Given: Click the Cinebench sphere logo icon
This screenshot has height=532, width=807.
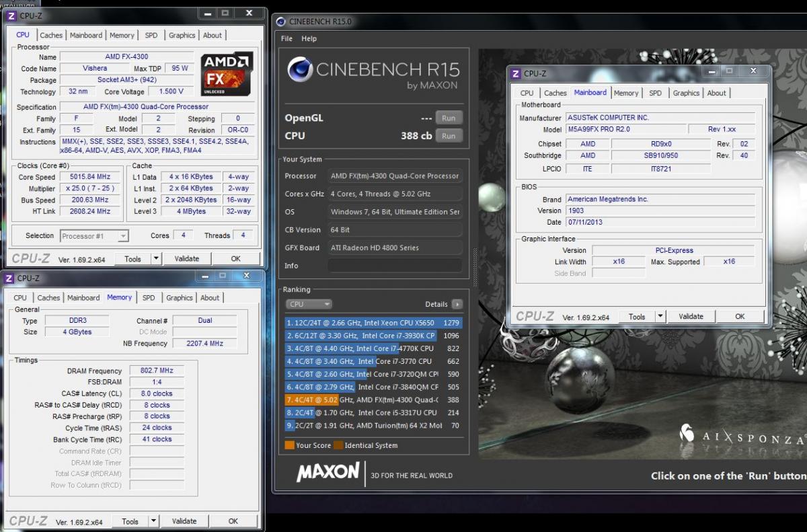Looking at the screenshot, I should [300, 69].
